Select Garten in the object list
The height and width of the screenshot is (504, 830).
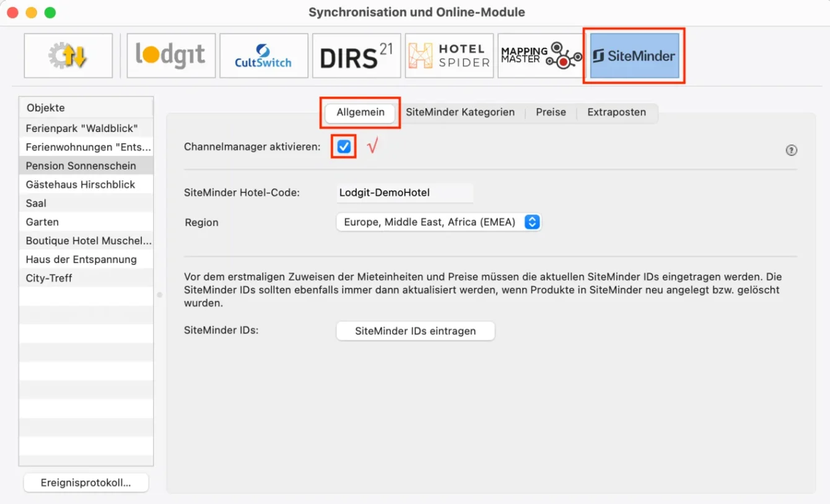tap(86, 222)
